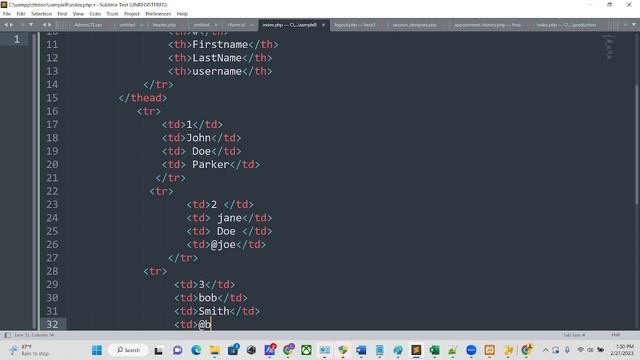
Task: Switch to the AdminLTE.css tab
Action: (88, 25)
